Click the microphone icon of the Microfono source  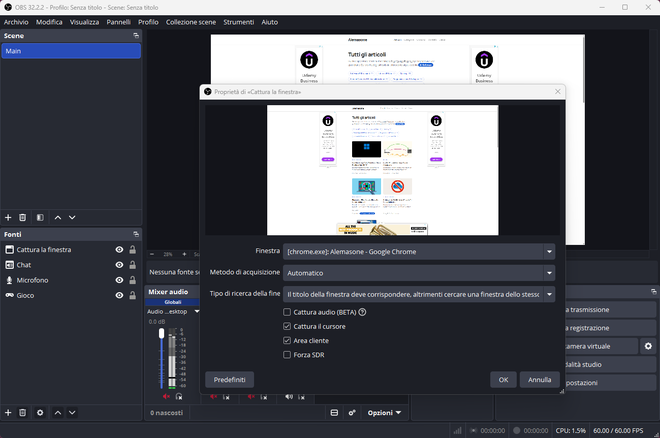pyautogui.click(x=9, y=280)
